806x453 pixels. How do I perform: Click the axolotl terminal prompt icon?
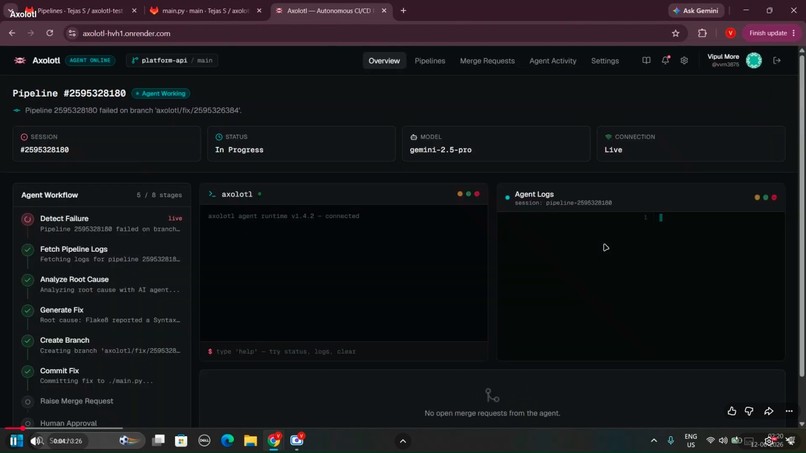click(212, 194)
